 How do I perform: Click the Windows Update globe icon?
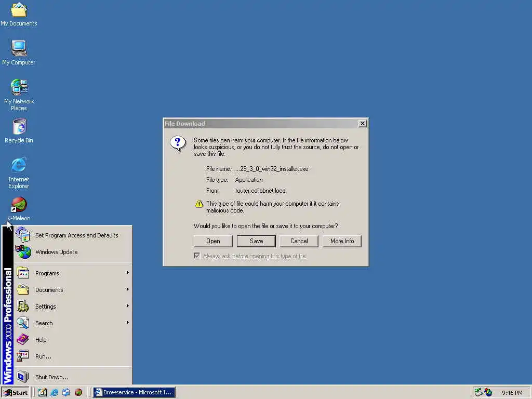click(23, 252)
